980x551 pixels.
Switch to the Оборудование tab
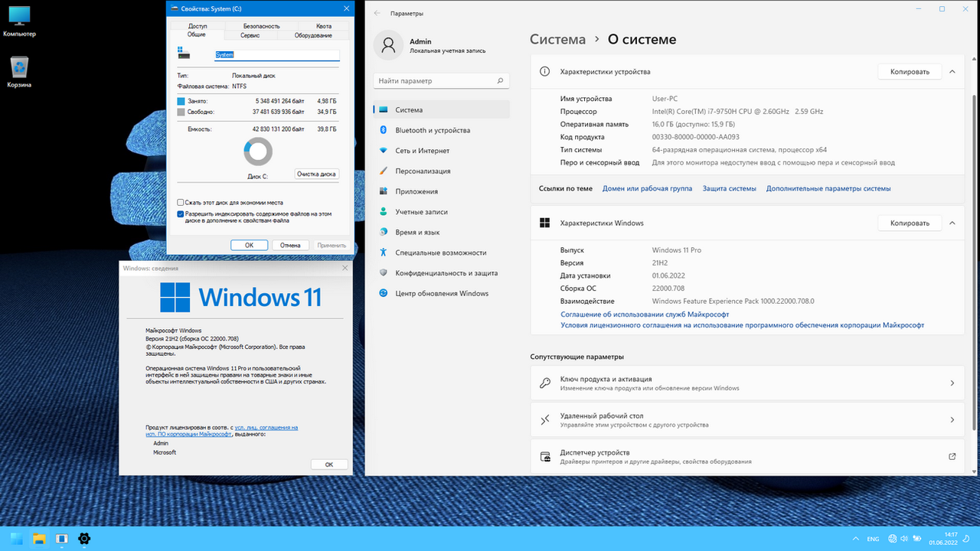[x=314, y=35]
